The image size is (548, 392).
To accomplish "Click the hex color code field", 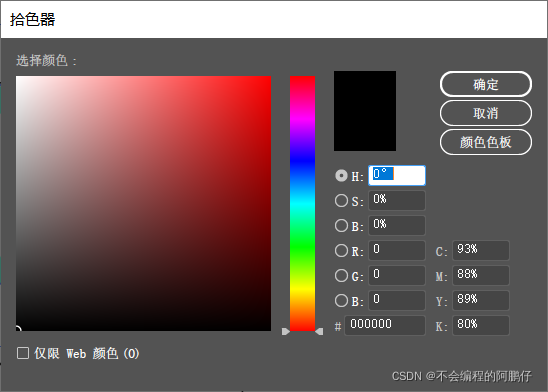I will click(x=385, y=326).
